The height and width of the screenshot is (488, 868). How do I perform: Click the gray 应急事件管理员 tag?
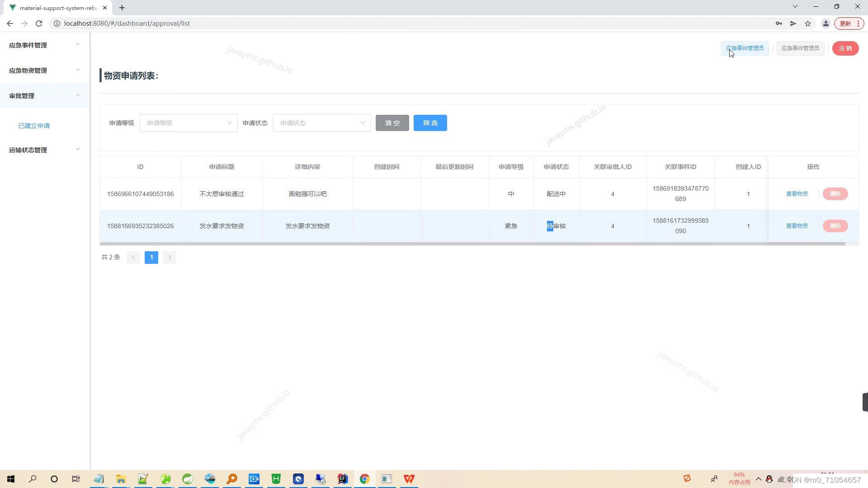tap(800, 48)
